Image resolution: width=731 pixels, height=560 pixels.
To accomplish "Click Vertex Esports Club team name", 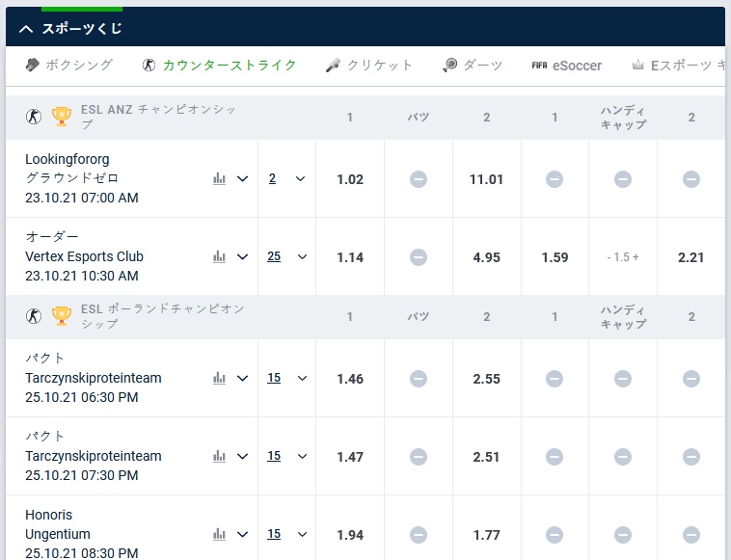I will click(84, 256).
